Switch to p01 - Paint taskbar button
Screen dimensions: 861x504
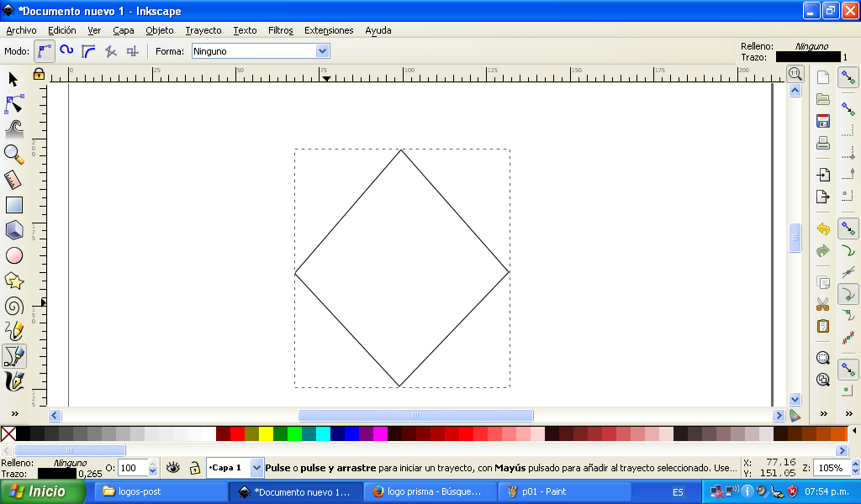pos(564,491)
